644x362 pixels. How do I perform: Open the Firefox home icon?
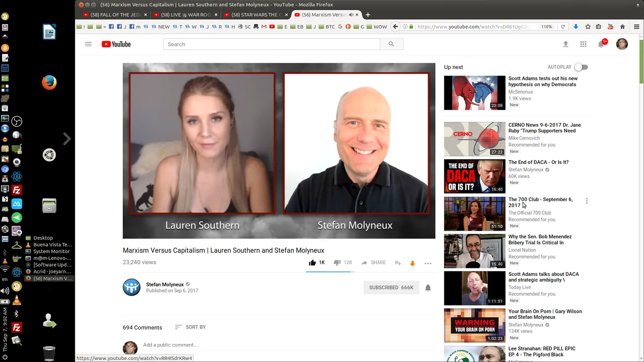622,27
